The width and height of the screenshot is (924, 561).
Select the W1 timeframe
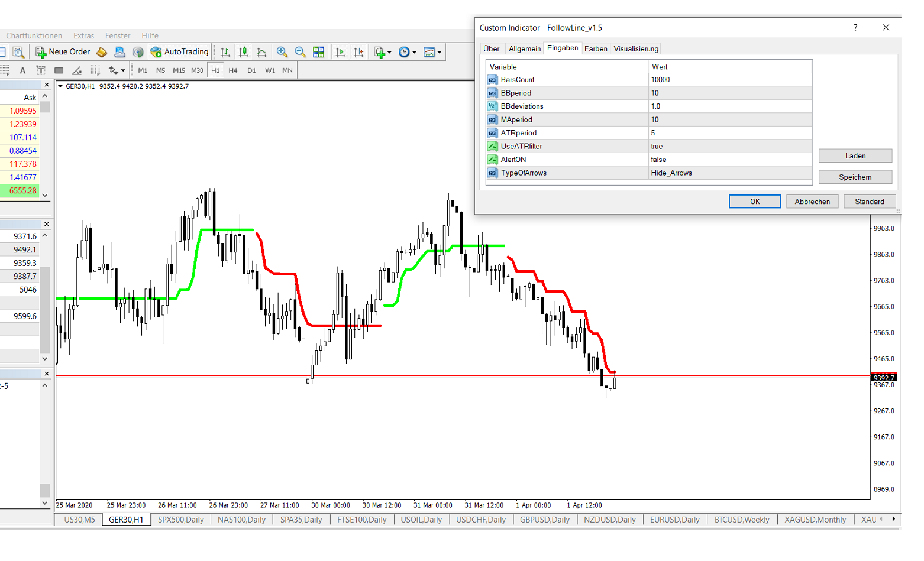270,70
